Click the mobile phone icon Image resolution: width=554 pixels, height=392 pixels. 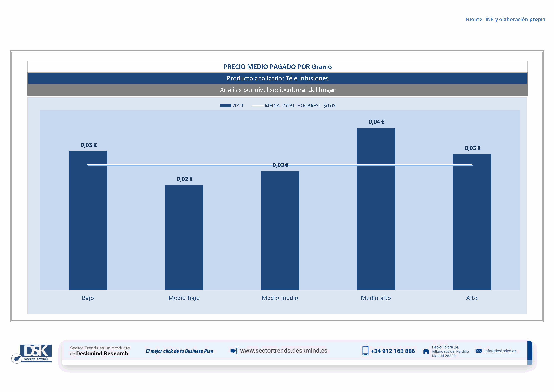pyautogui.click(x=365, y=351)
